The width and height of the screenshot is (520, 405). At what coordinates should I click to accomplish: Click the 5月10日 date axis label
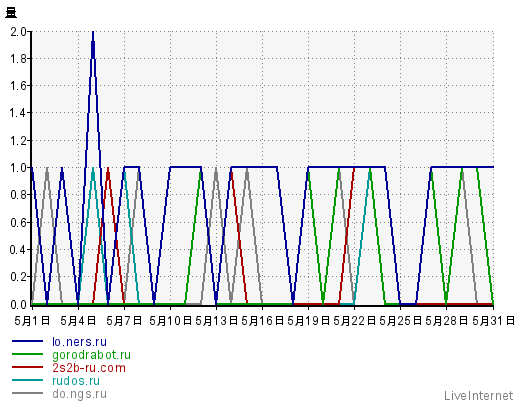point(170,320)
